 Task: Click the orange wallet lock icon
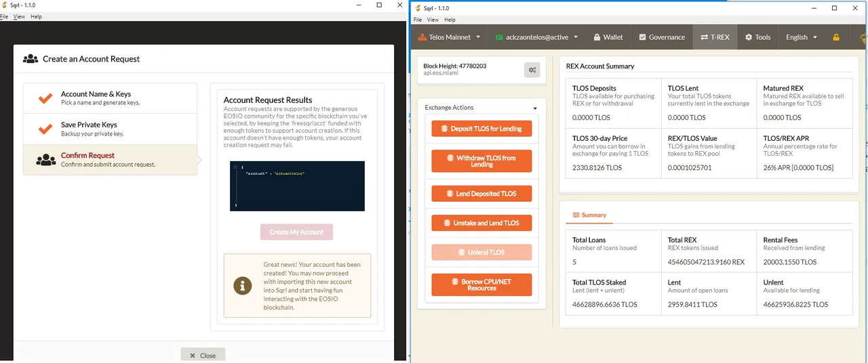[836, 37]
